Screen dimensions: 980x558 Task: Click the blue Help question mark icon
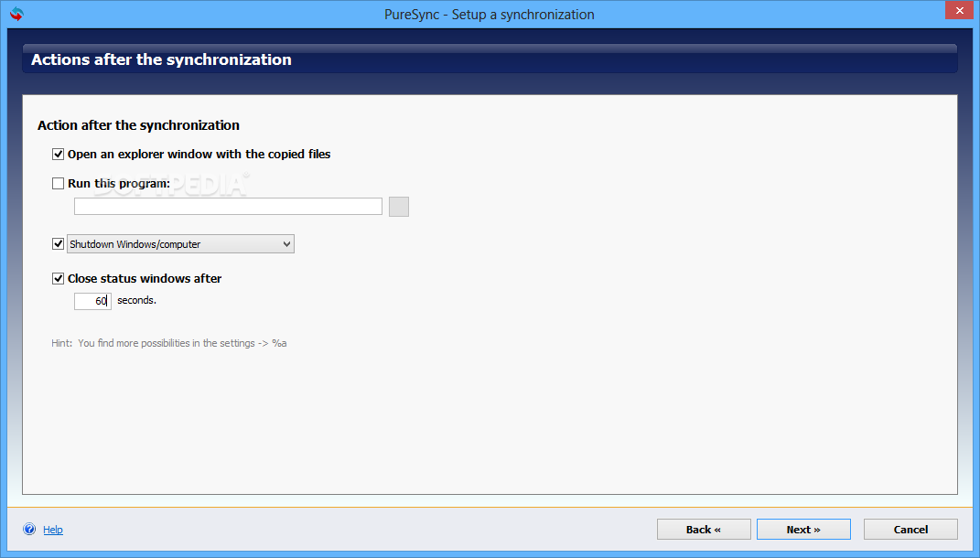pyautogui.click(x=29, y=530)
